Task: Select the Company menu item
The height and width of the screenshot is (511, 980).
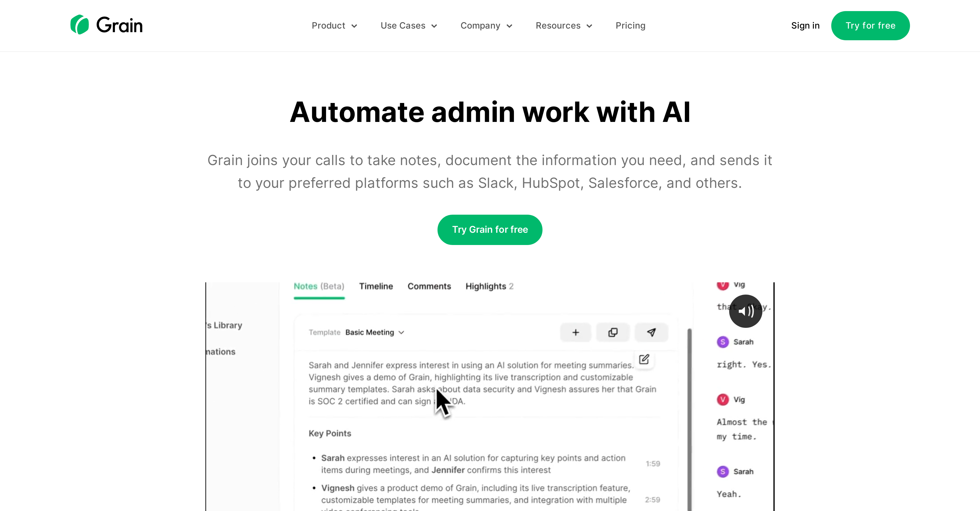Action: coord(486,26)
